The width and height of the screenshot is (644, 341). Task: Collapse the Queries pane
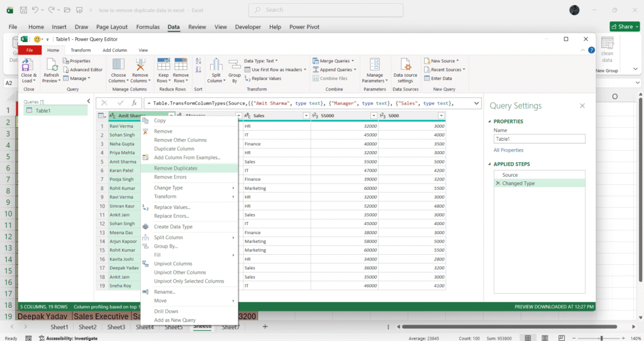pyautogui.click(x=88, y=101)
